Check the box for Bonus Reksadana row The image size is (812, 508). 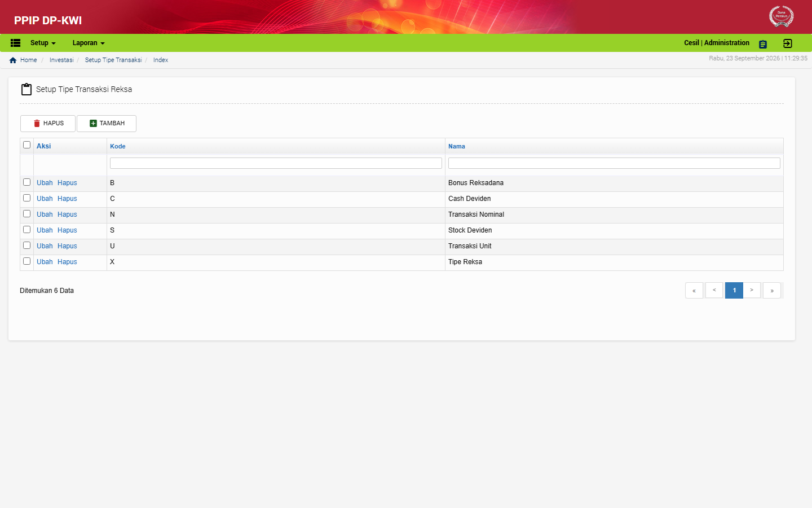(x=27, y=182)
